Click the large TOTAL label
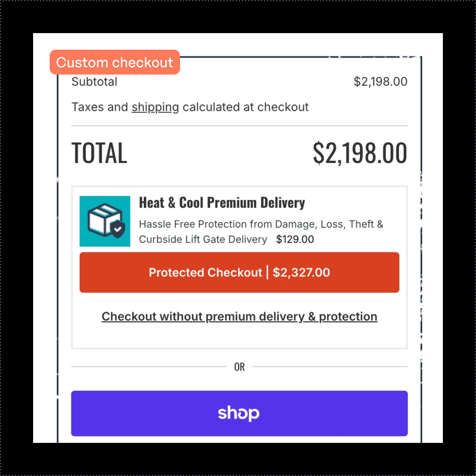 [99, 153]
